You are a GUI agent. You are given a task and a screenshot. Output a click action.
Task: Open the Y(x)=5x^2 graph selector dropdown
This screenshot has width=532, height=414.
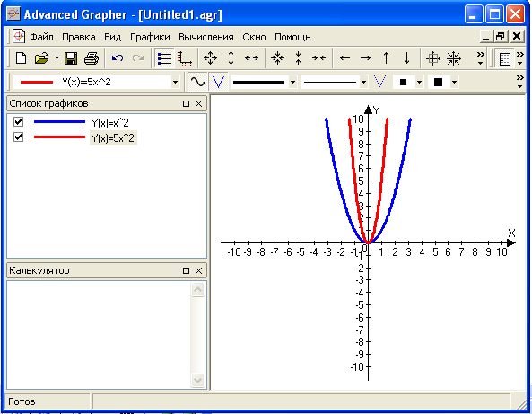175,82
